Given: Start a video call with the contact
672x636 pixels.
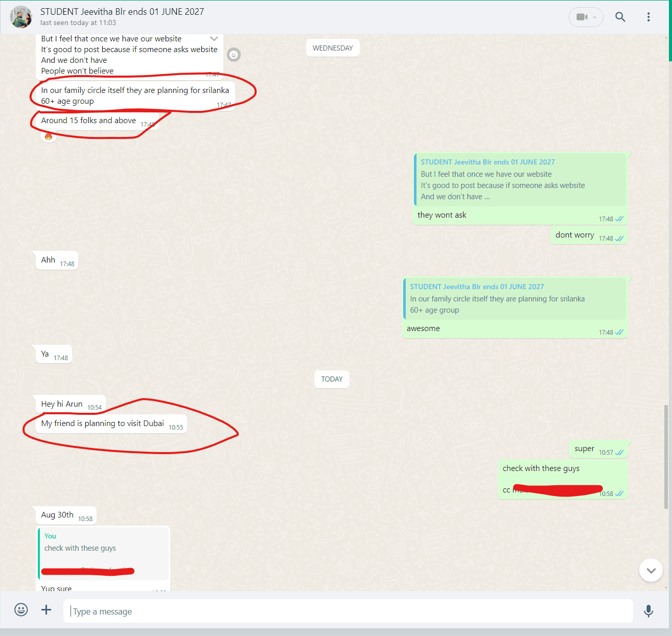Looking at the screenshot, I should 581,17.
